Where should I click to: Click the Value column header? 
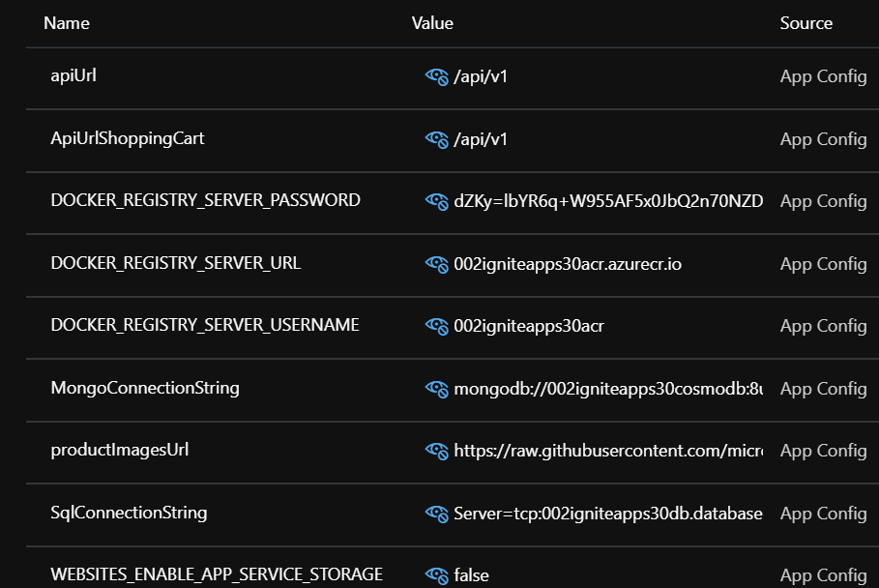[432, 23]
